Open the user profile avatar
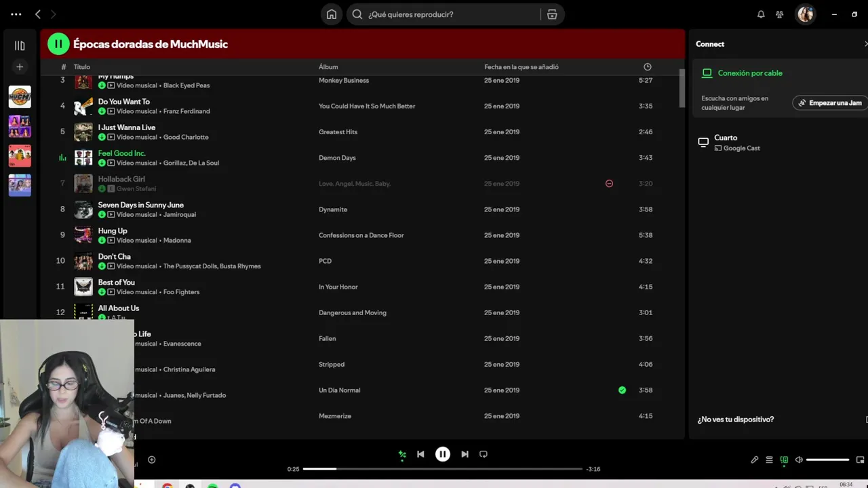The image size is (868, 488). [x=806, y=14]
